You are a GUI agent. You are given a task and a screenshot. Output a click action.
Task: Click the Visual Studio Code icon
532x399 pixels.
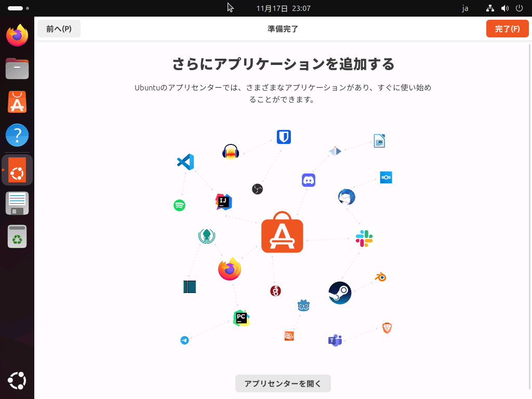coord(185,162)
